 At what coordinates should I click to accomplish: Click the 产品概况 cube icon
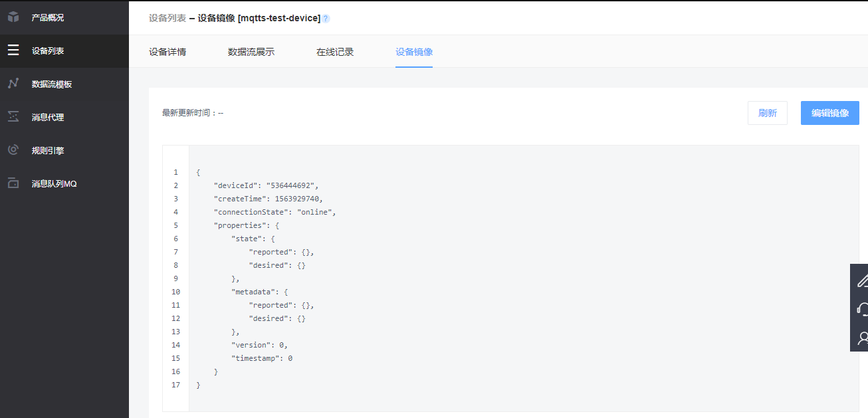pyautogui.click(x=13, y=17)
